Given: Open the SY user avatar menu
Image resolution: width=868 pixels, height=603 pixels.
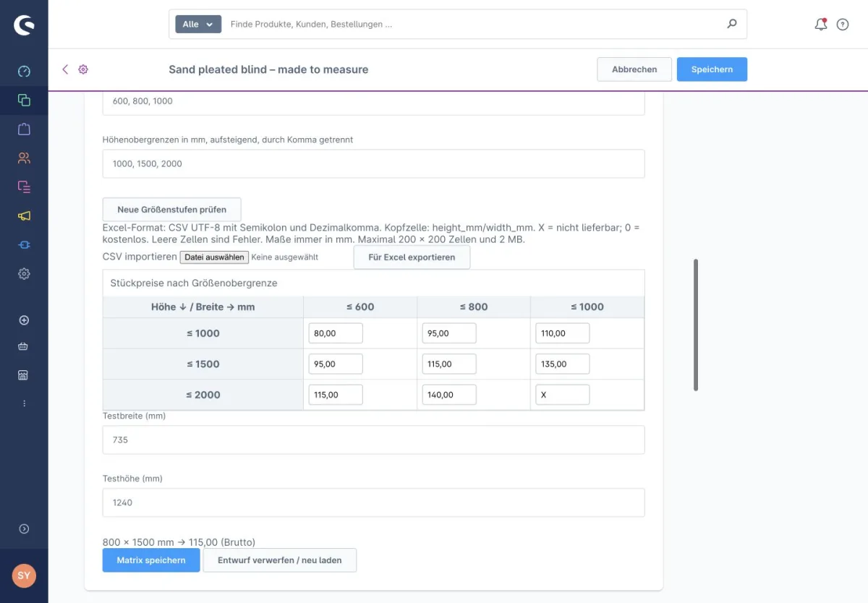Looking at the screenshot, I should point(24,576).
